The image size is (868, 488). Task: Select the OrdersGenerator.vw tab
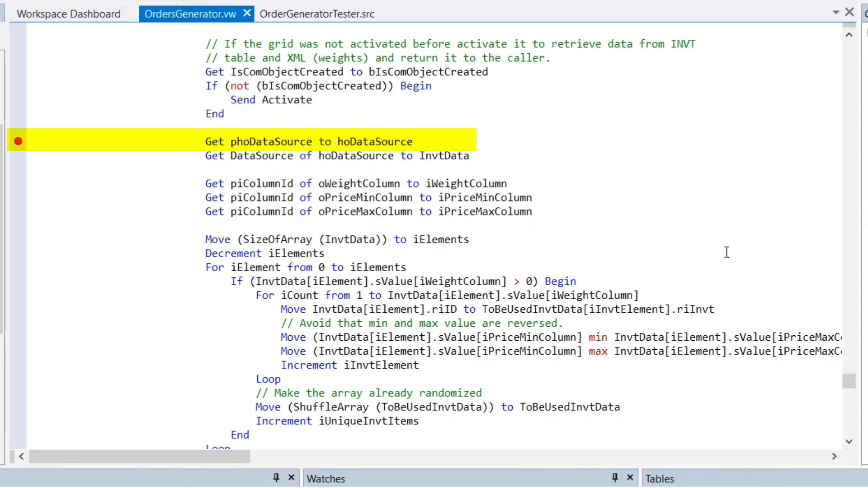[190, 14]
